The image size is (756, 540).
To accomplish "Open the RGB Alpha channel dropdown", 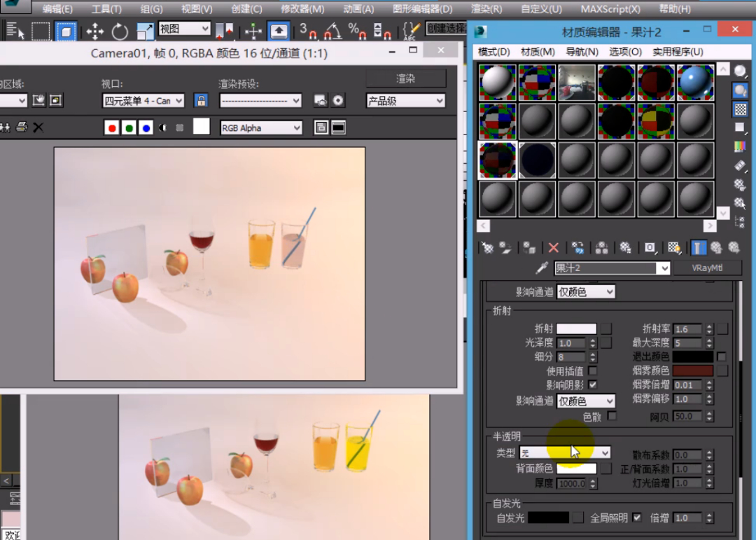I will point(261,127).
